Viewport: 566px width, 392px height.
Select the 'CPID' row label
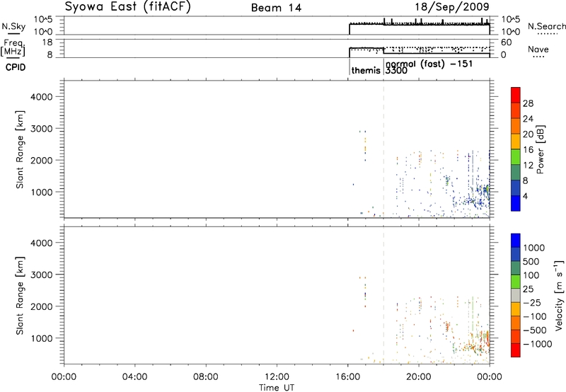[16, 67]
